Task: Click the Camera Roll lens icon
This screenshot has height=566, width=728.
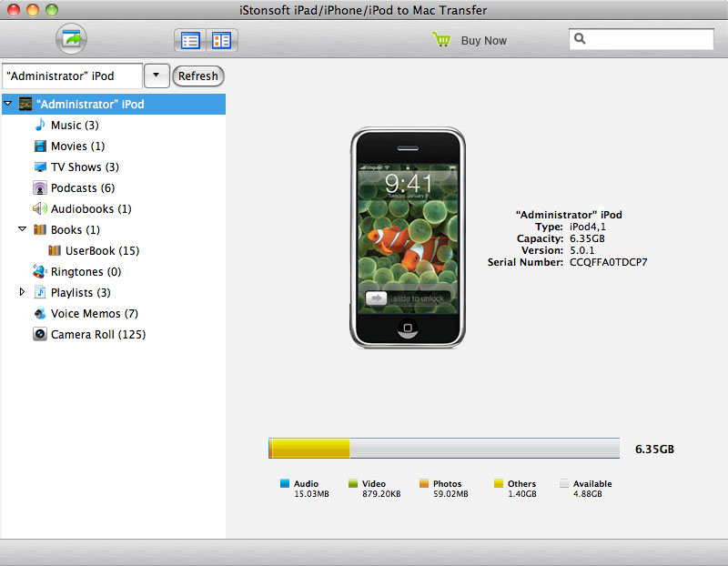Action: pyautogui.click(x=40, y=334)
